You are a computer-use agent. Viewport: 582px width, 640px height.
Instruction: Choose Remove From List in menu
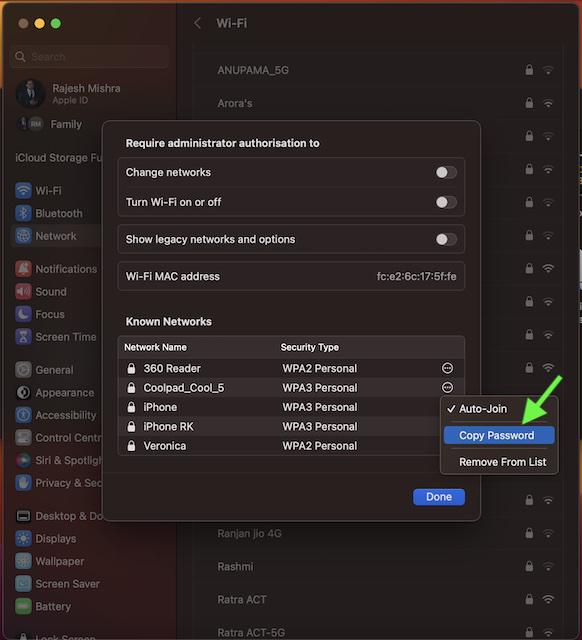click(x=499, y=462)
